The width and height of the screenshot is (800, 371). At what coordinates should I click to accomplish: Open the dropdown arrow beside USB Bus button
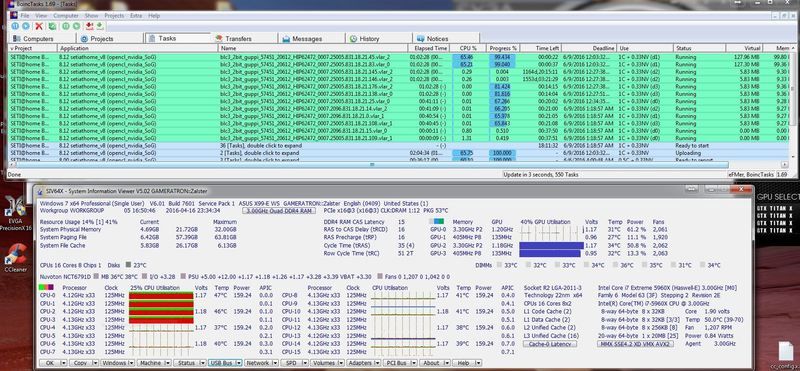[x=239, y=363]
